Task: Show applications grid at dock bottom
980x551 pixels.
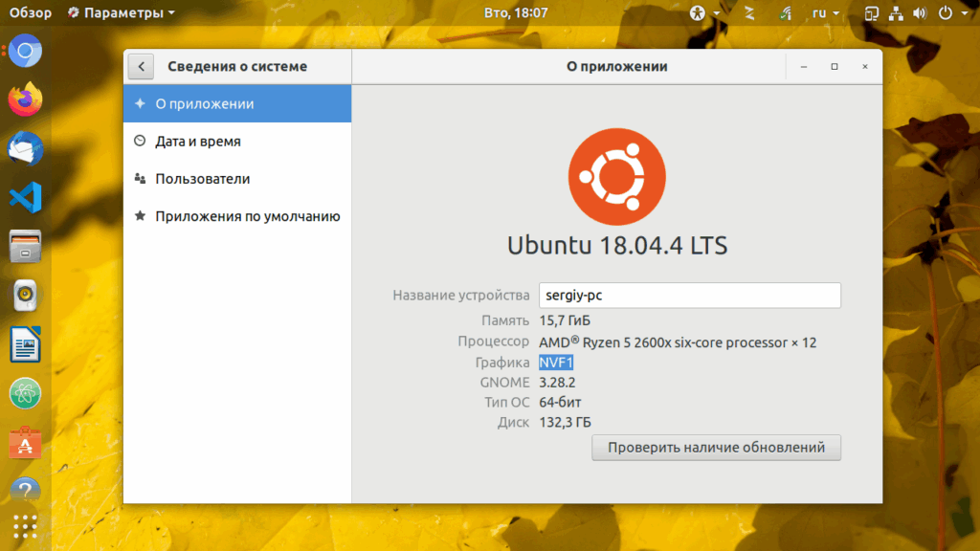Action: coord(25,527)
